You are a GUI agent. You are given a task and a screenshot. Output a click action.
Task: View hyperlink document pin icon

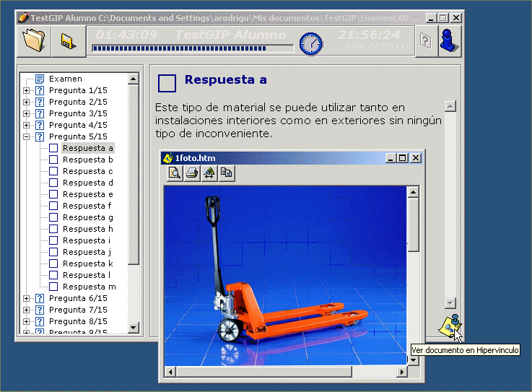pos(450,326)
